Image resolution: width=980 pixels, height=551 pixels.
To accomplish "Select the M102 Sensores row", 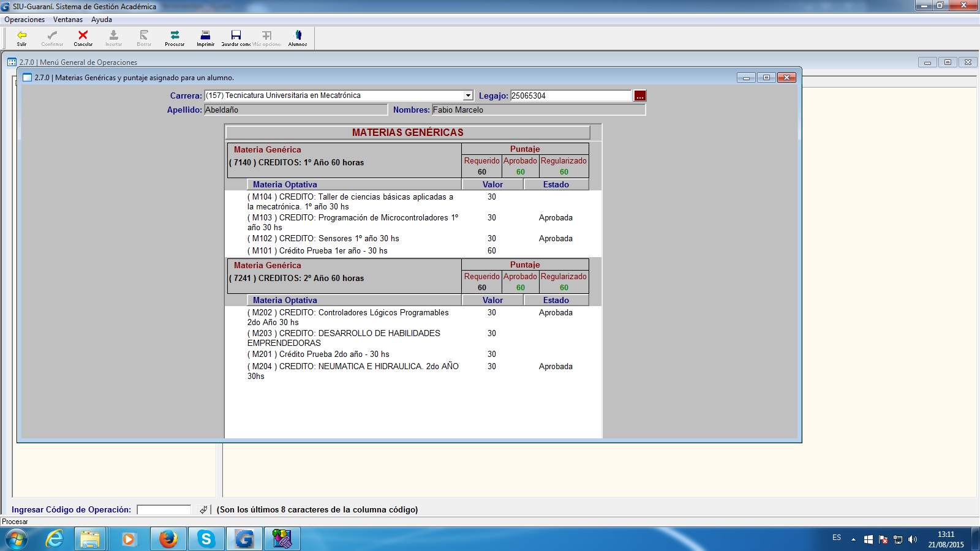I will 413,238.
